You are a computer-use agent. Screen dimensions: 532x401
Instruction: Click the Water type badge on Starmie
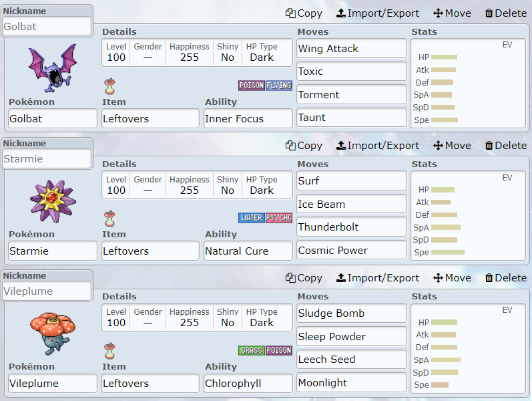tap(252, 218)
